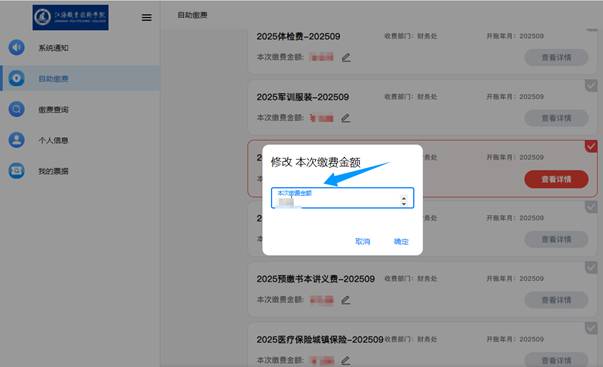This screenshot has width=603, height=367.
Task: Edit amount pencil for 2025预缴书本讲义费-202509
Action: 346,300
